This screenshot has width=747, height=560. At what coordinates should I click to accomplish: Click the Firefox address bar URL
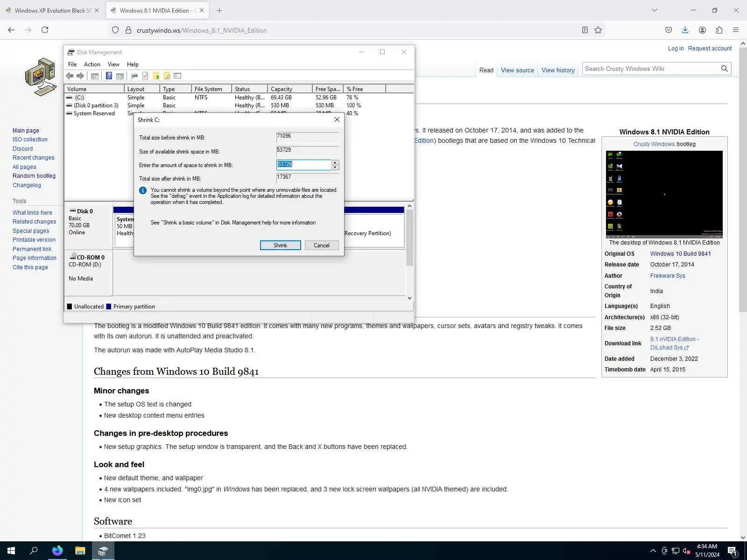(x=202, y=30)
